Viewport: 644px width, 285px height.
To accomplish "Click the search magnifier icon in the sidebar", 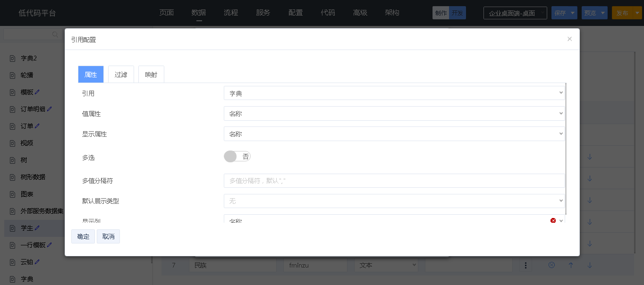I will 55,34.
